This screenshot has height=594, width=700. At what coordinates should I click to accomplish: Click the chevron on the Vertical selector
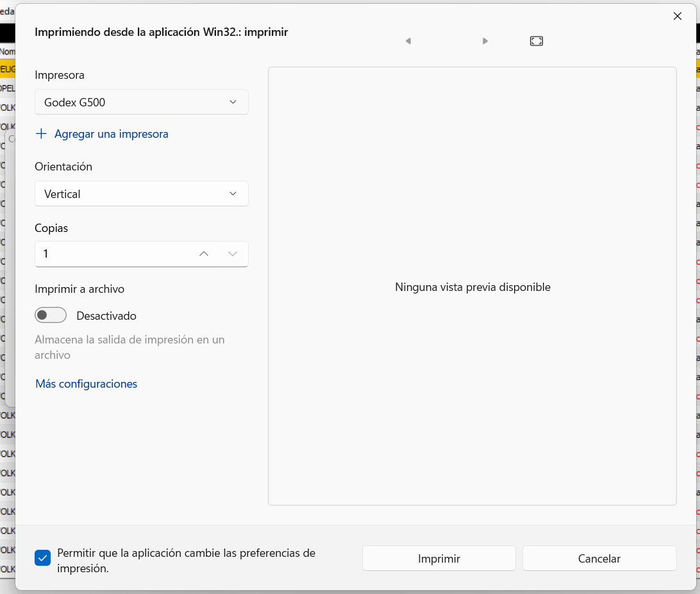(233, 194)
